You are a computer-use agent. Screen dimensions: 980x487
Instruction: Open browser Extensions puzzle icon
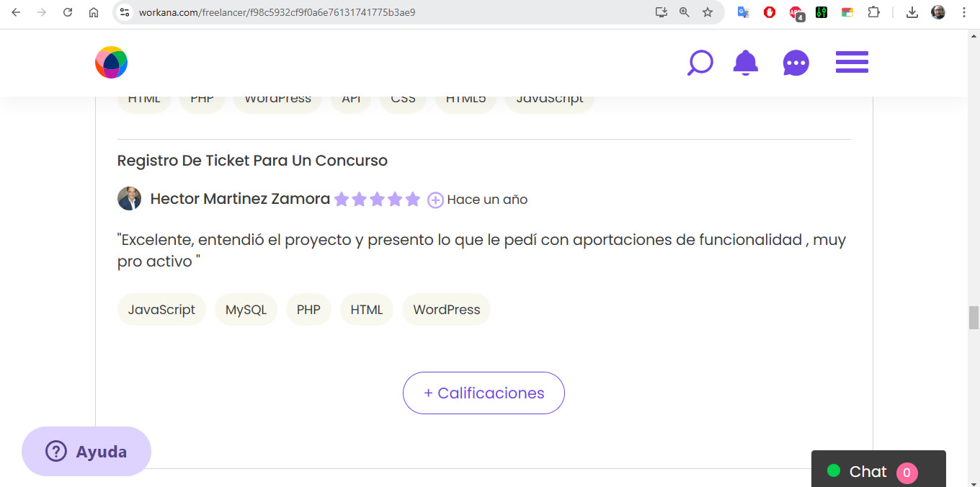(873, 12)
